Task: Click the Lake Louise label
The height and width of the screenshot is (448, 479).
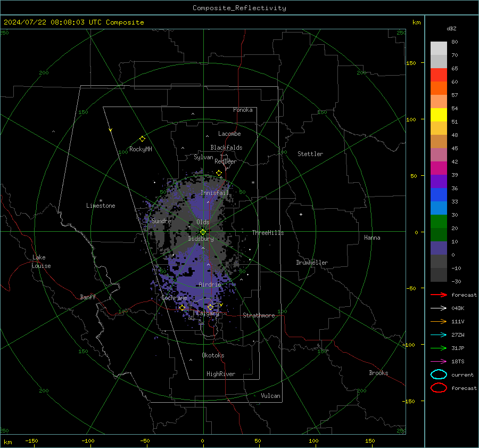Action: click(41, 262)
